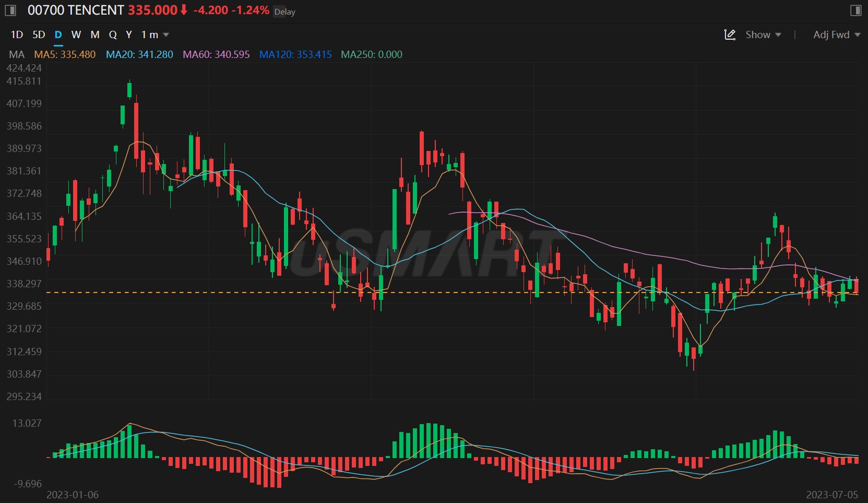Click the Delay status badge
The image size is (868, 503).
click(284, 11)
